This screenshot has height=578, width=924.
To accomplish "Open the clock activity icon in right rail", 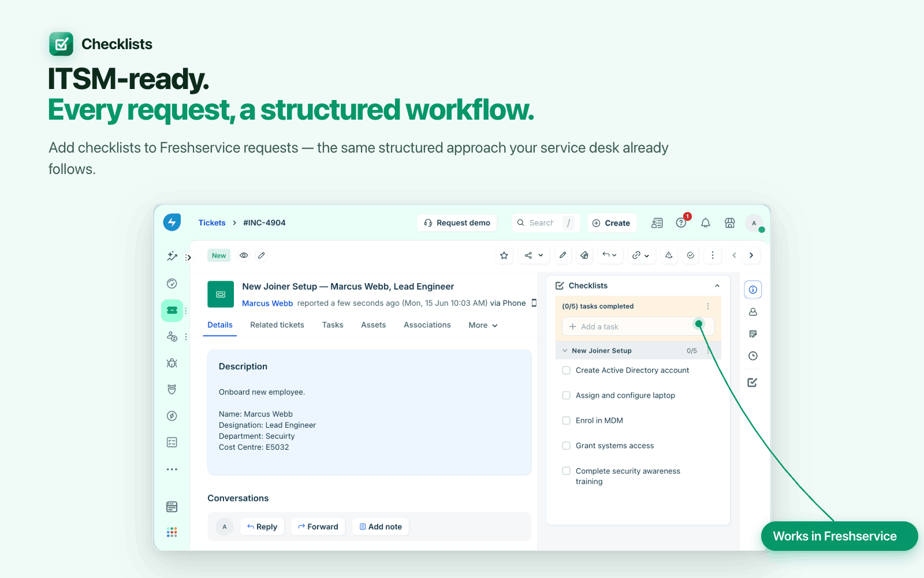I will (x=753, y=356).
